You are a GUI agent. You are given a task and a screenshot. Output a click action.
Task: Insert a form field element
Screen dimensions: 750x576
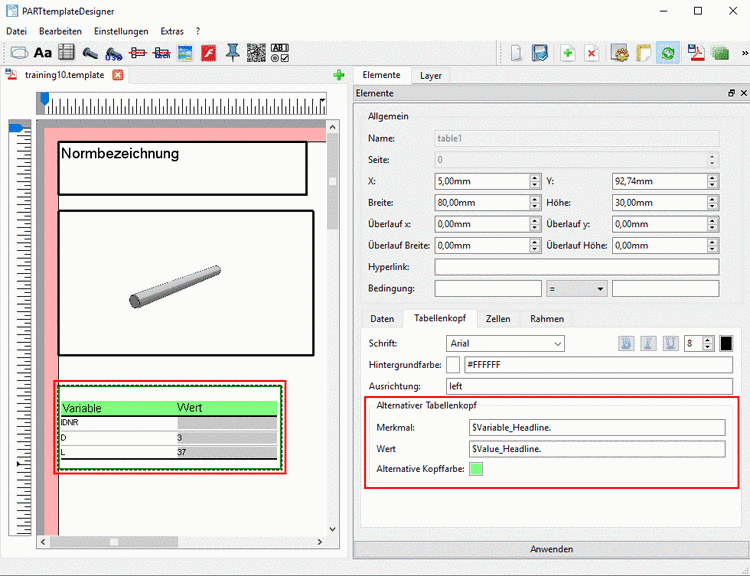tap(280, 53)
